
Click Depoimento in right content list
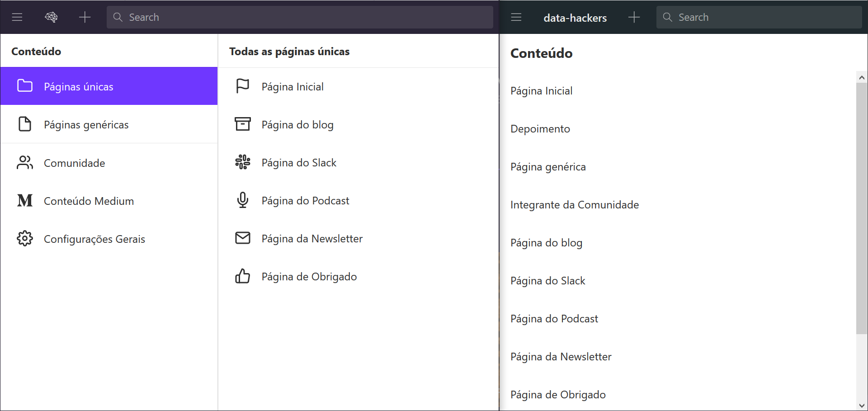click(x=540, y=129)
